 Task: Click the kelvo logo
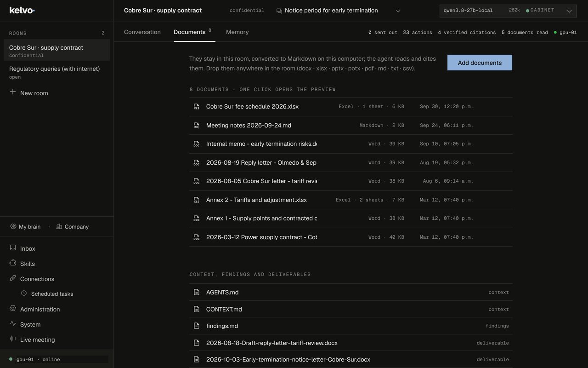tap(22, 10)
